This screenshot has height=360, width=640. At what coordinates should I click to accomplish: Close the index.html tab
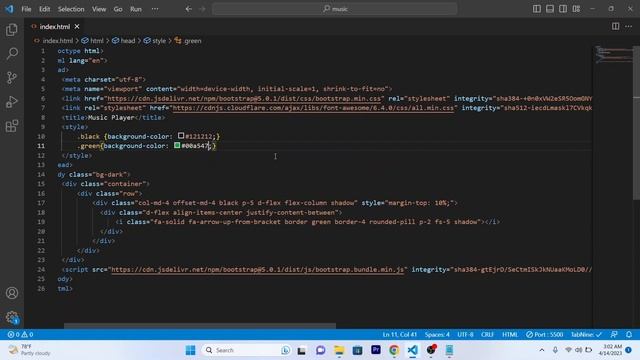coord(77,27)
